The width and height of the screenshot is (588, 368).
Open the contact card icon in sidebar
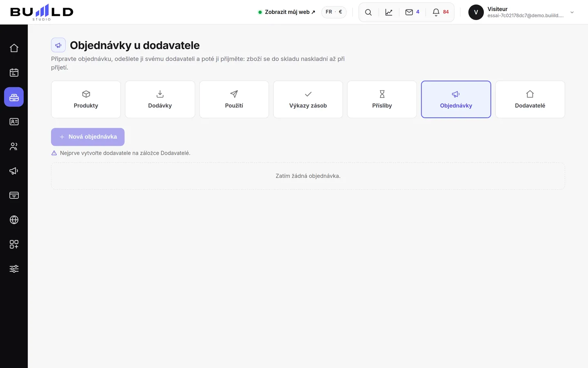pyautogui.click(x=14, y=121)
